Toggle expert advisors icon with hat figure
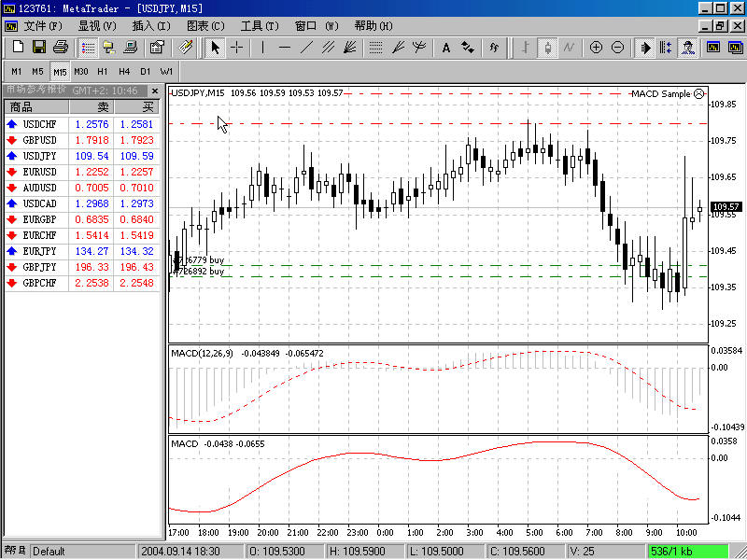The image size is (747, 560). 687,48
